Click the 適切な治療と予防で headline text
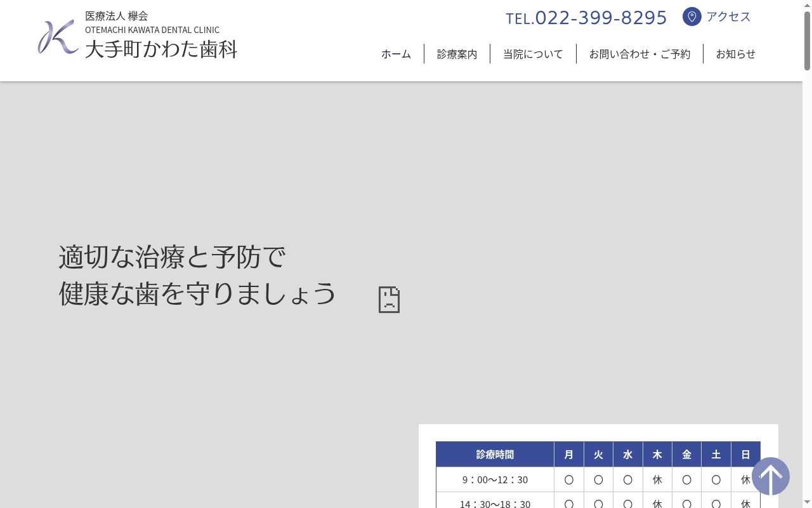The image size is (812, 508). pos(173,257)
